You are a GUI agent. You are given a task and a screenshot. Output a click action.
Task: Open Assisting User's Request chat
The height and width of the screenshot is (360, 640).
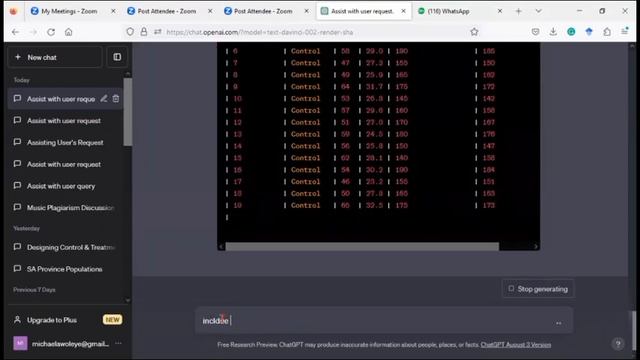pyautogui.click(x=65, y=142)
